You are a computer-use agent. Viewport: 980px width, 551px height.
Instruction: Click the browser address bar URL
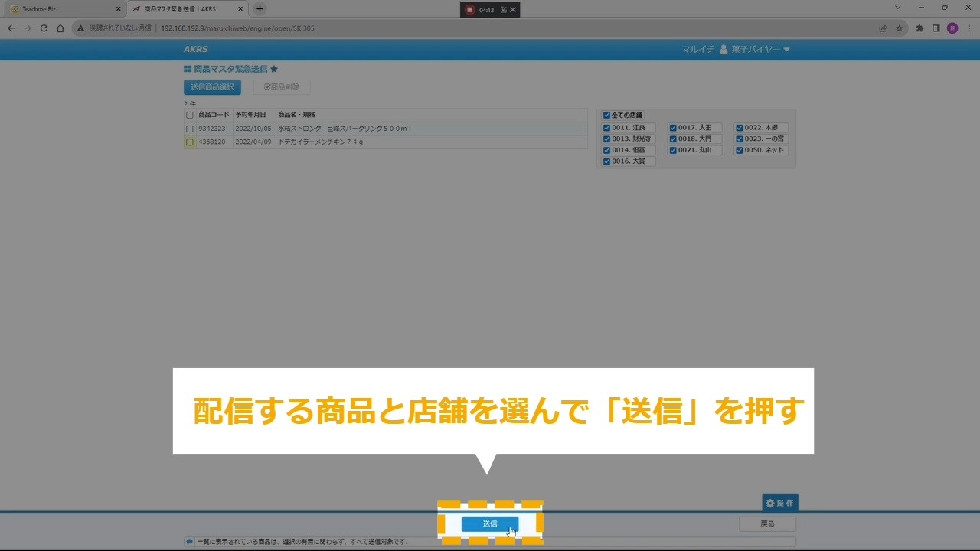tap(237, 28)
